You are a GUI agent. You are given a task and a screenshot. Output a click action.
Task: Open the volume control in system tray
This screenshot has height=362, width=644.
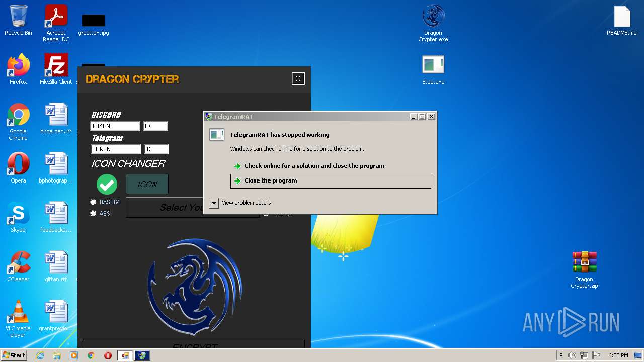(572, 355)
